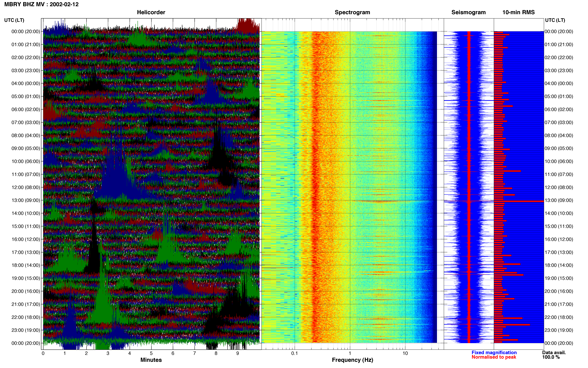Click the right 'UTC (LT)' axis label

coord(555,20)
